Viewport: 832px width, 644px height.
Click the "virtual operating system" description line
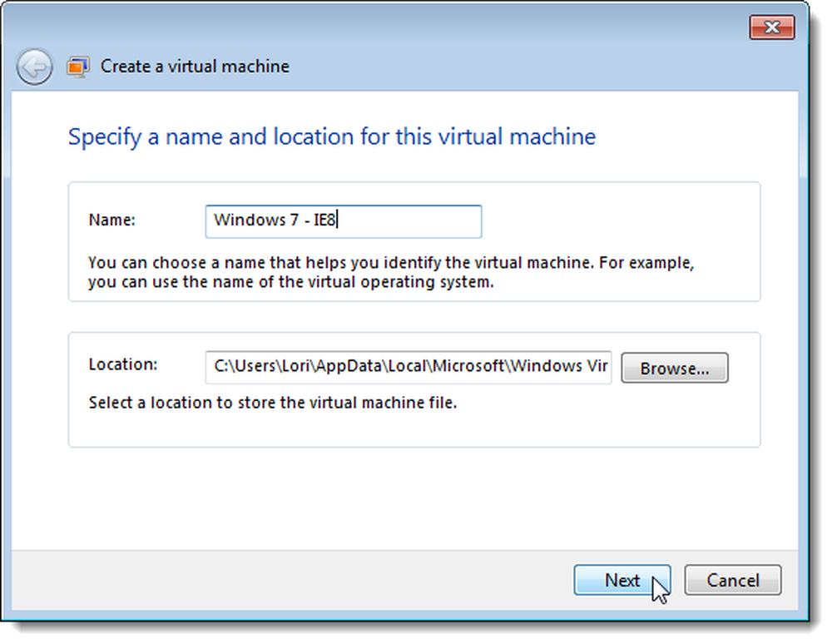(x=290, y=282)
